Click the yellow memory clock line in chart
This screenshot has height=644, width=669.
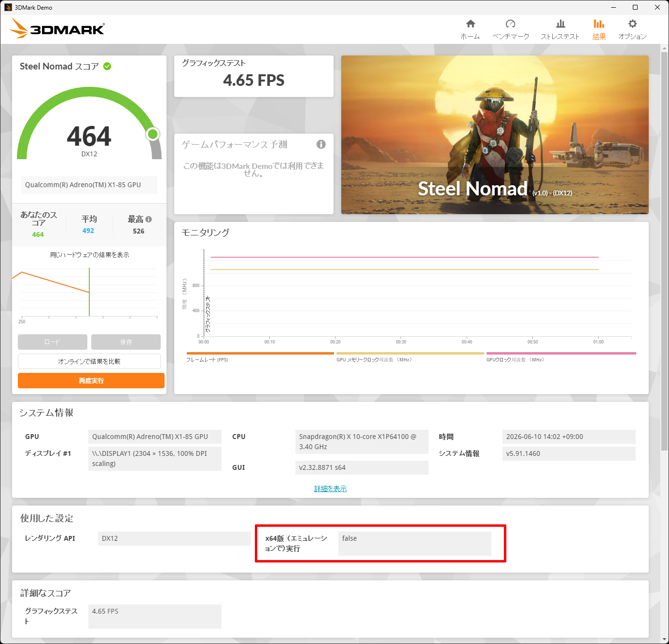click(404, 270)
